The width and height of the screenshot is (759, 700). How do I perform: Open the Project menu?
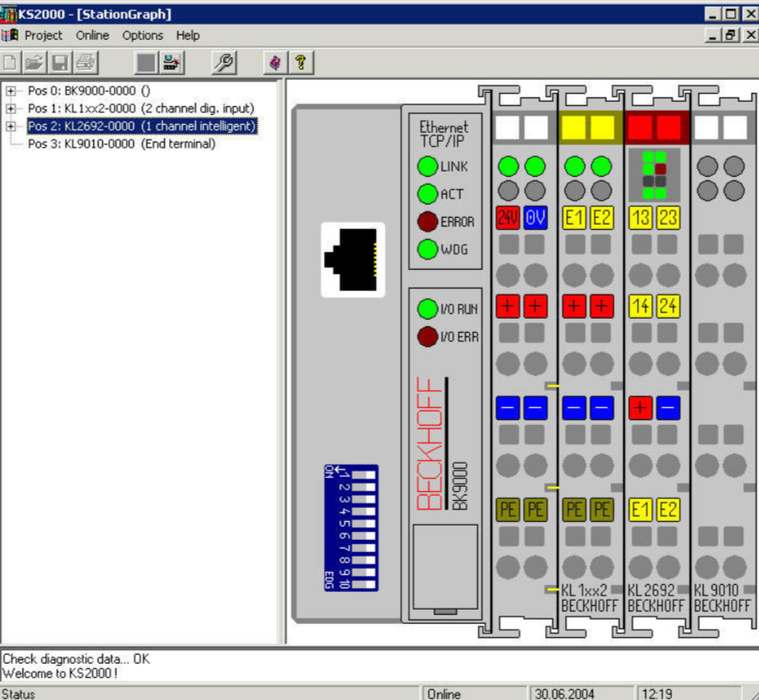tap(43, 35)
